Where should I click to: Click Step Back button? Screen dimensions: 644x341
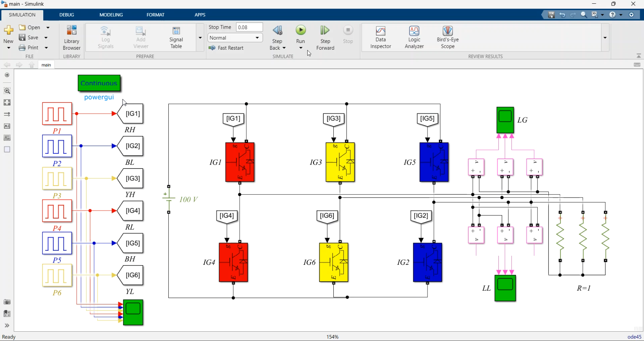click(277, 37)
